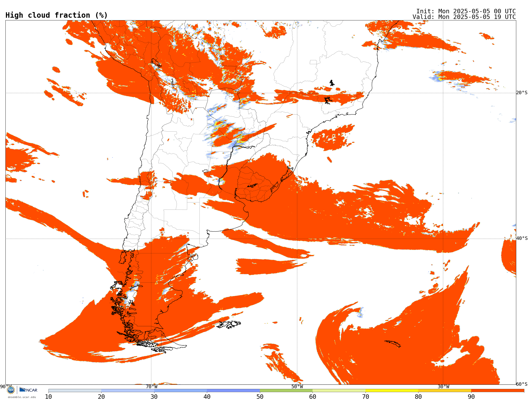Click the 'High cloud fraction (%)' title
532x400 pixels.
coord(57,15)
